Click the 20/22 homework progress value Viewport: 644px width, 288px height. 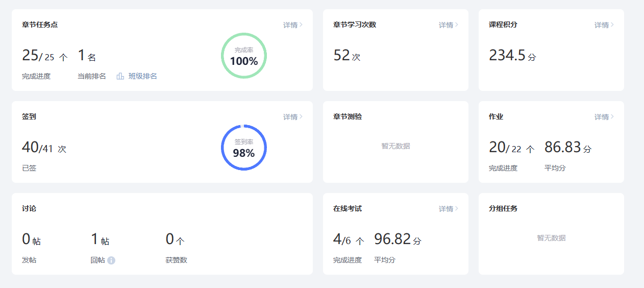512,148
